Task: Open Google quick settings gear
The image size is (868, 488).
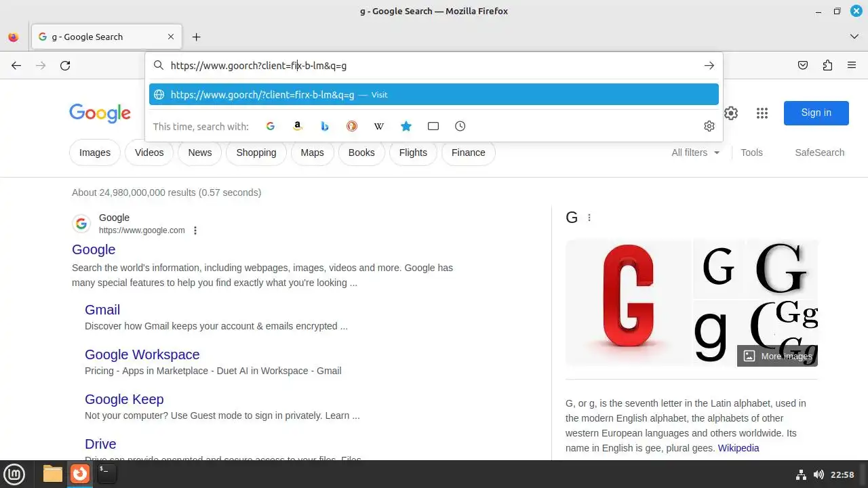Action: pyautogui.click(x=730, y=113)
